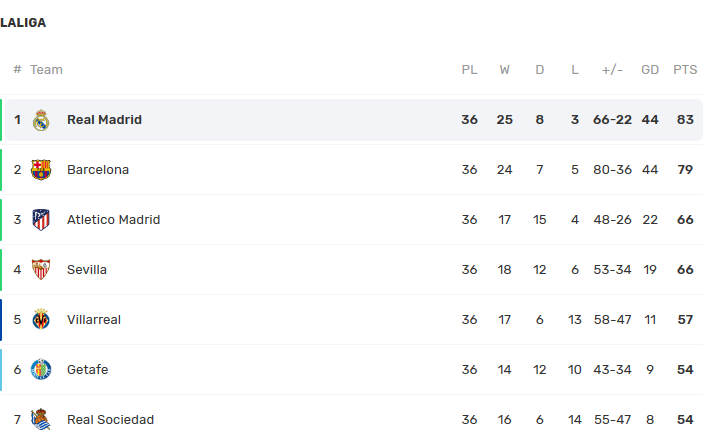The width and height of the screenshot is (703, 444).
Task: Open the Real Sociedad team link
Action: [110, 420]
